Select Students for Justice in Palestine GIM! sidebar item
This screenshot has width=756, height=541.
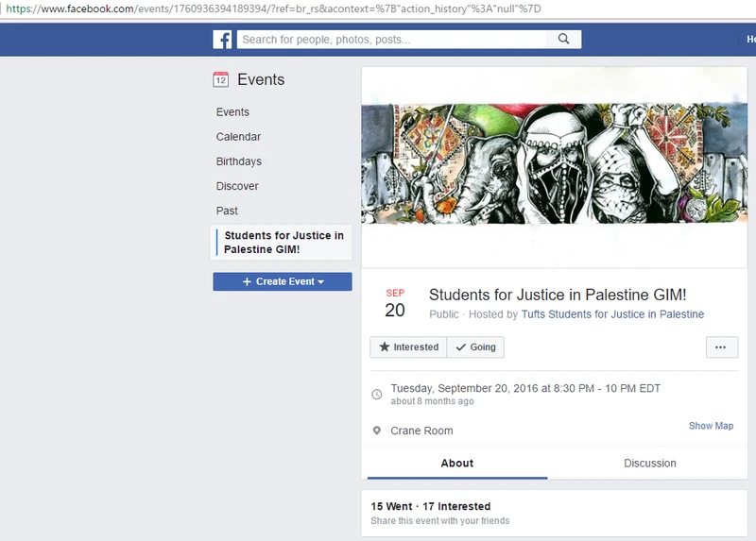click(x=282, y=243)
